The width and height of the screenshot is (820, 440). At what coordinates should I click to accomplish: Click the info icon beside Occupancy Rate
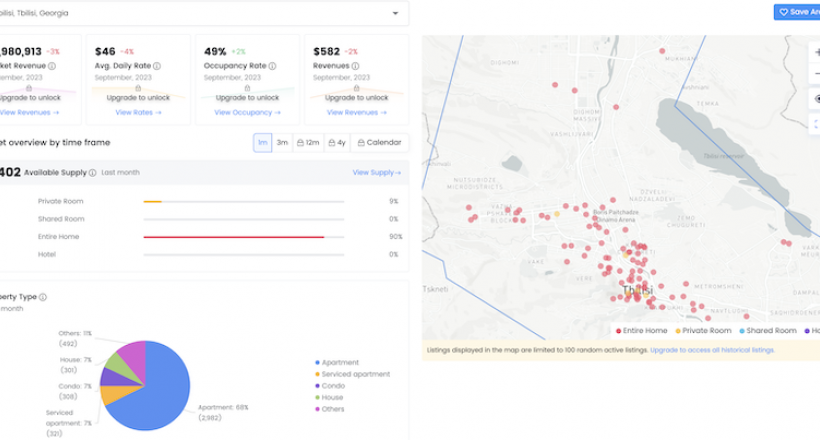[x=272, y=66]
